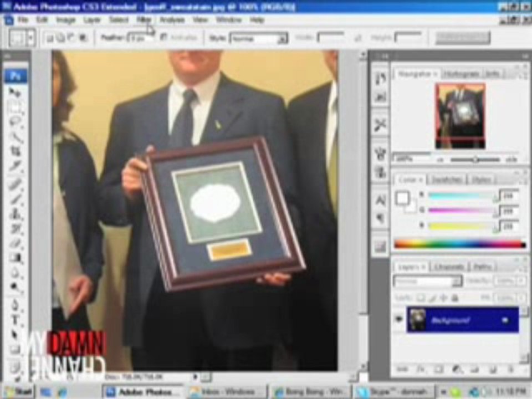Open the Brushes panel from dock

tap(381, 153)
